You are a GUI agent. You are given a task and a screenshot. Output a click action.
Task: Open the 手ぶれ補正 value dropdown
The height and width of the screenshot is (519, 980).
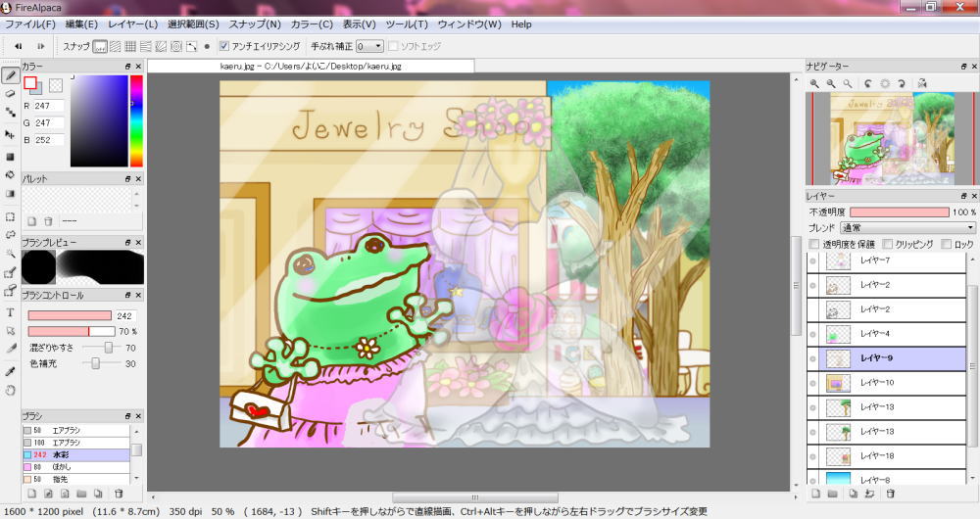point(370,46)
